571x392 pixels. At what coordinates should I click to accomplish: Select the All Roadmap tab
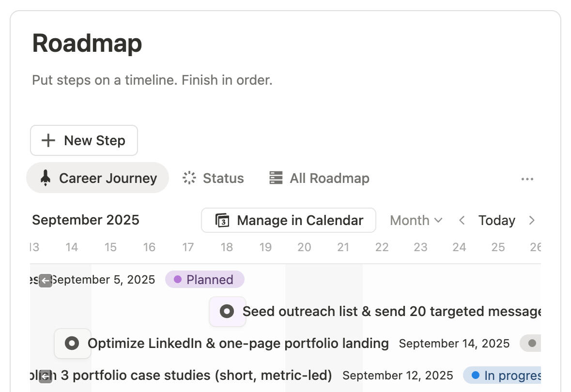click(x=319, y=178)
